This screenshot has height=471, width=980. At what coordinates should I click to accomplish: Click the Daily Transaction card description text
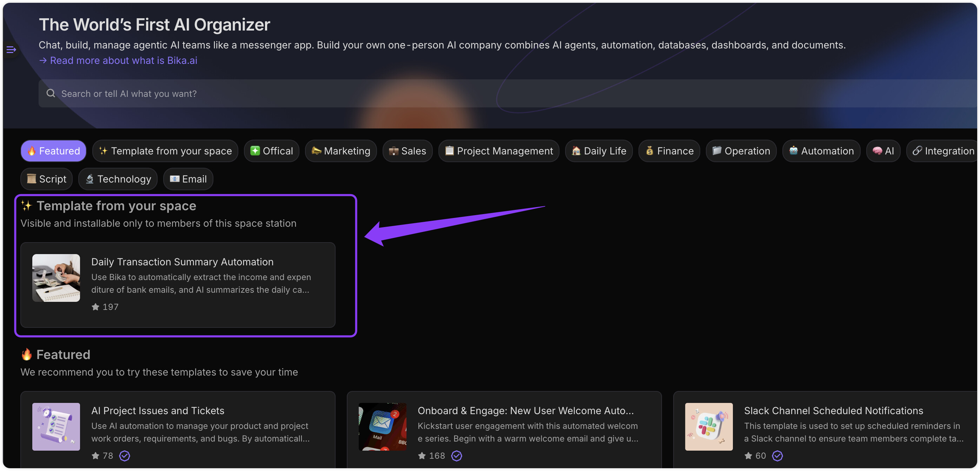pos(201,284)
